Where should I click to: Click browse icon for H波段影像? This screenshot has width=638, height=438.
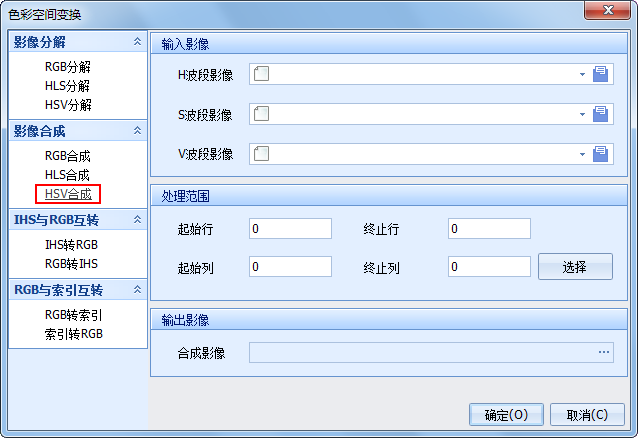[601, 74]
